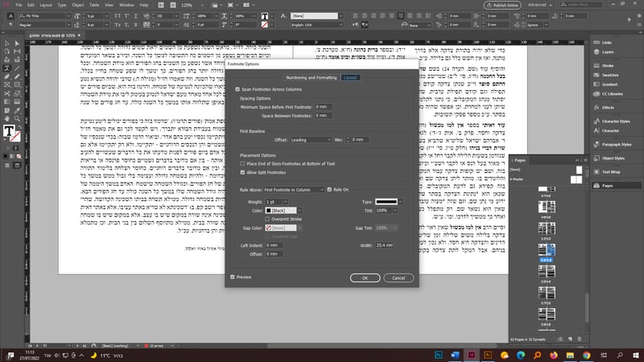Click the rule Left Indent field

[274, 245]
